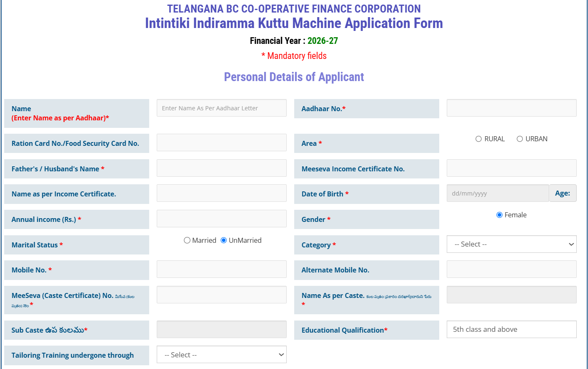The width and height of the screenshot is (588, 369).
Task: Open the Category dropdown
Action: pos(512,244)
